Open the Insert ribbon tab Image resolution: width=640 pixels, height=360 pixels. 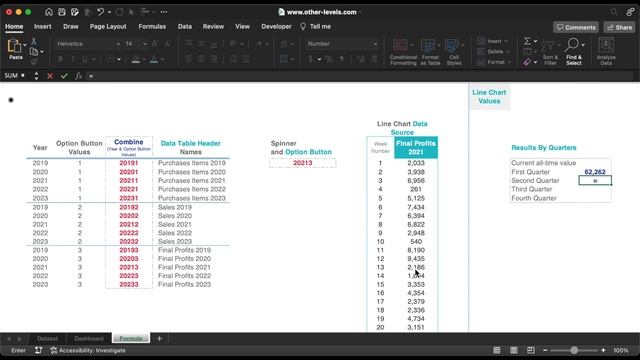click(42, 27)
